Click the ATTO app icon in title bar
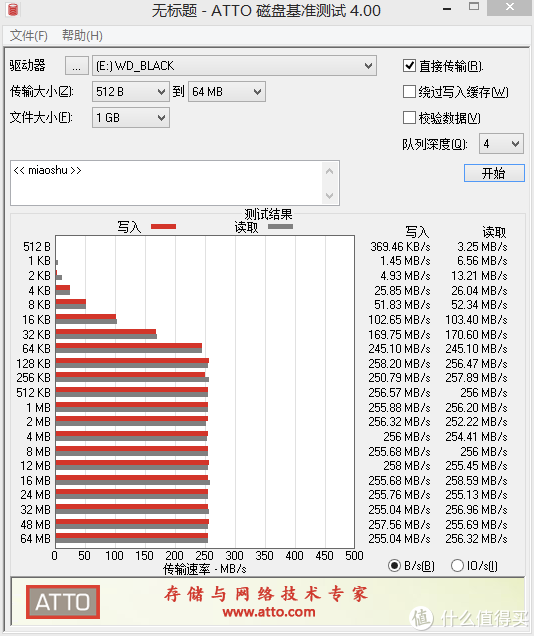The width and height of the screenshot is (534, 636). click(x=13, y=9)
